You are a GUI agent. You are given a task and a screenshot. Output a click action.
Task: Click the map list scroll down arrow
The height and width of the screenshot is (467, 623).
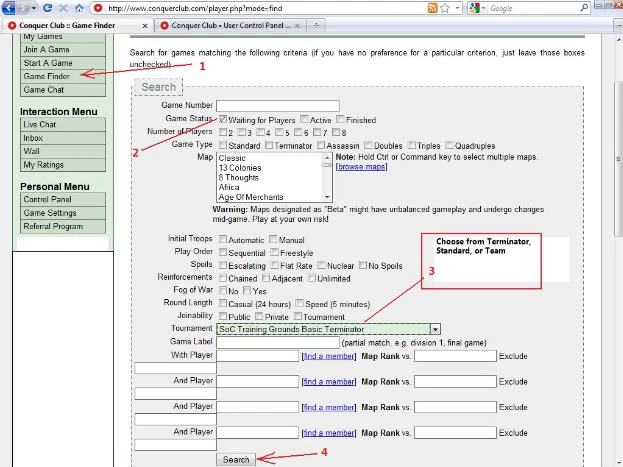pos(327,197)
